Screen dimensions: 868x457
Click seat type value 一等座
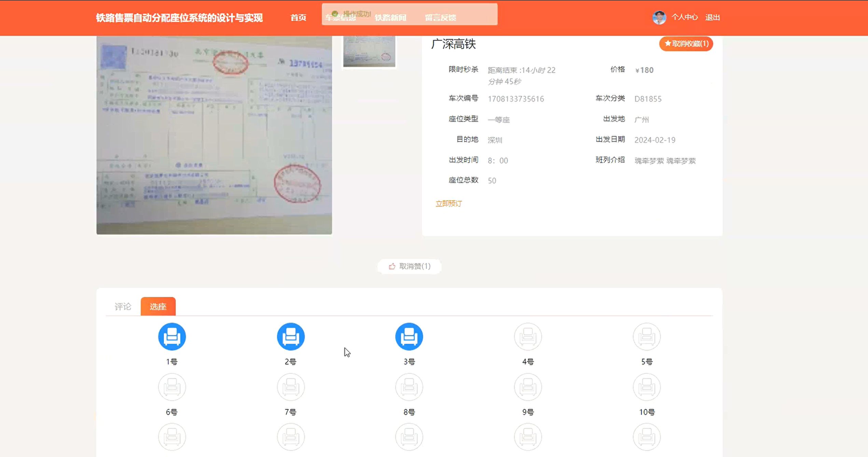coord(499,120)
